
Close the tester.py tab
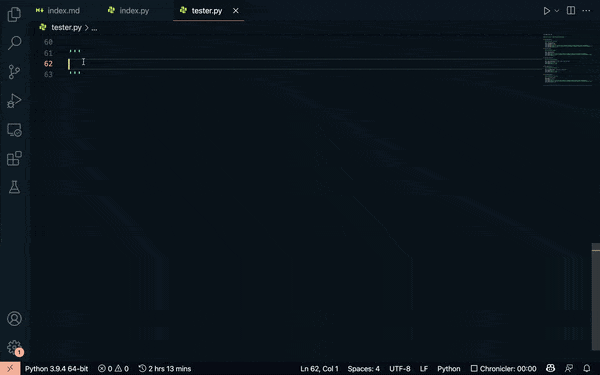point(236,11)
